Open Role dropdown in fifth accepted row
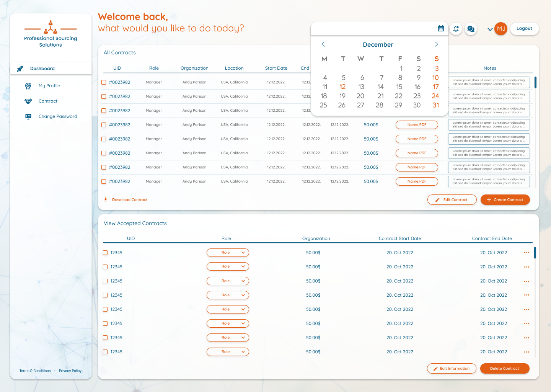The width and height of the screenshot is (551, 392). pos(228,309)
